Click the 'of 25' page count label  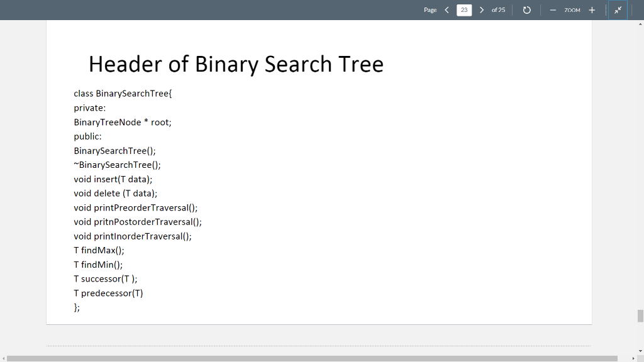(498, 9)
